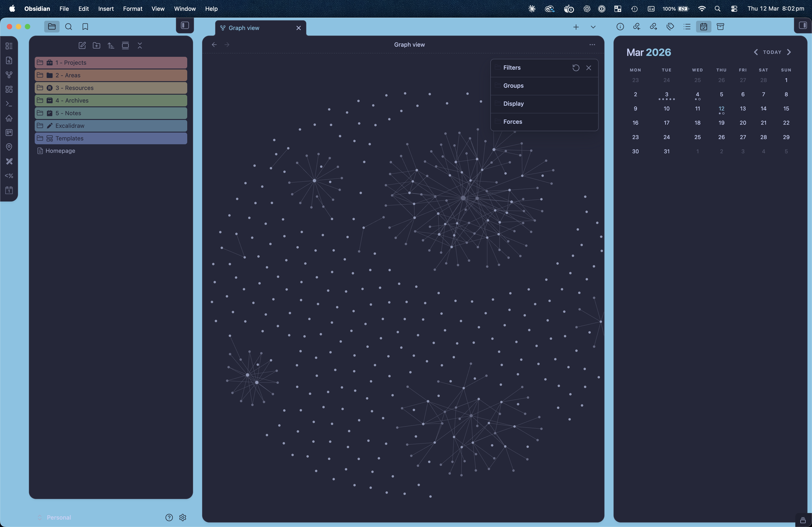Open the Outline panel icon
Viewport: 812px width, 527px height.
687,27
